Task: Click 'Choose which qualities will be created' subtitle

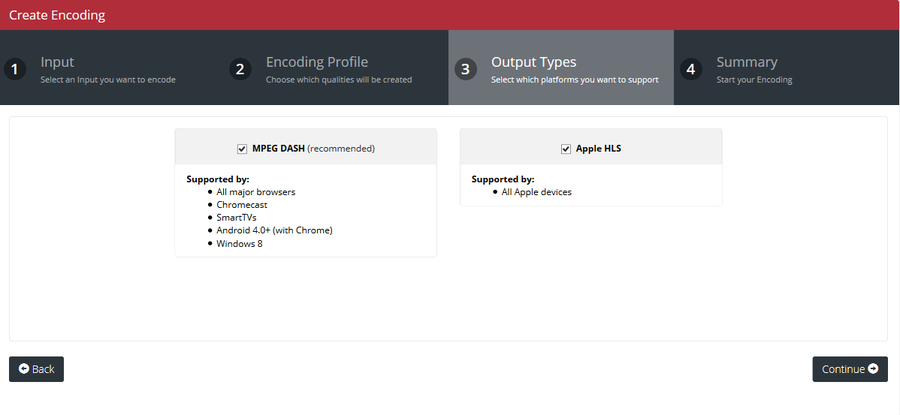Action: pos(339,80)
